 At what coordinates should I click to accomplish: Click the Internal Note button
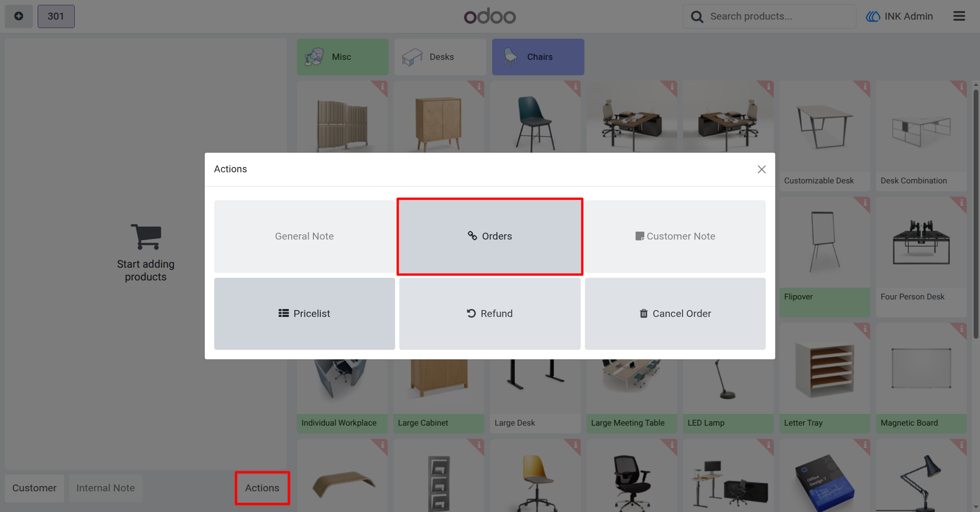point(106,488)
